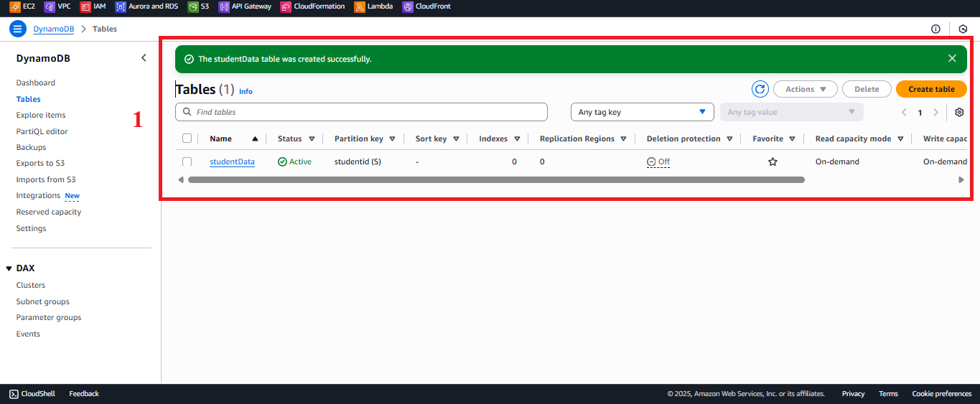Viewport: 980px width, 404px height.
Task: Select all tables checkbox in header
Action: click(x=187, y=138)
